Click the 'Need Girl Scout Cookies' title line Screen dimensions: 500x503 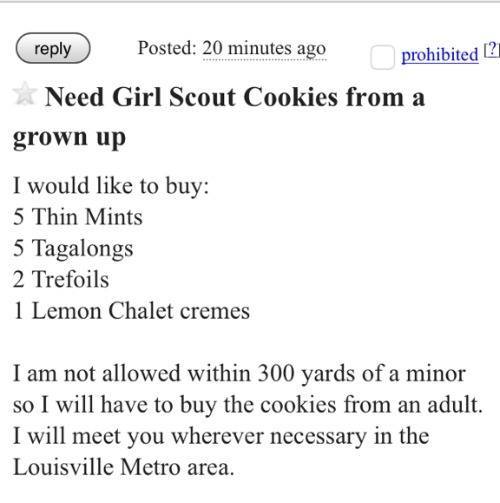pyautogui.click(x=235, y=97)
